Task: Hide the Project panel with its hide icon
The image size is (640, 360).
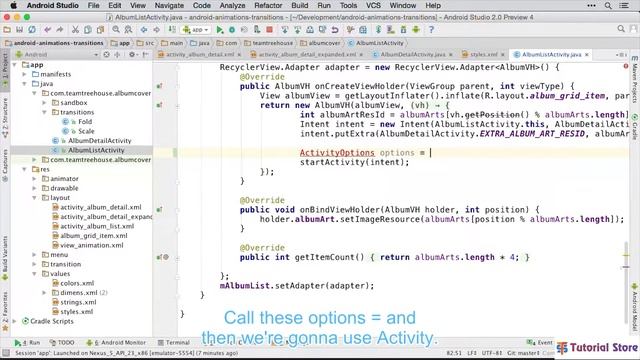Action: pyautogui.click(x=145, y=54)
